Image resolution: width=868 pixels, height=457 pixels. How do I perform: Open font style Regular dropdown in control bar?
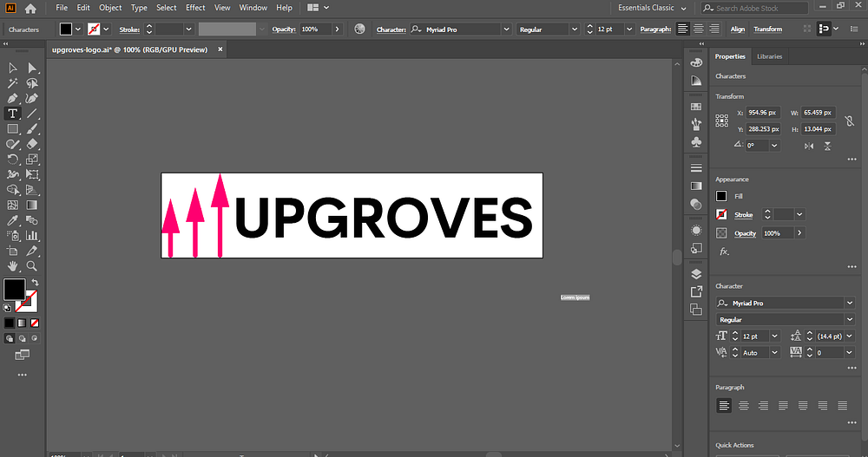(x=575, y=29)
